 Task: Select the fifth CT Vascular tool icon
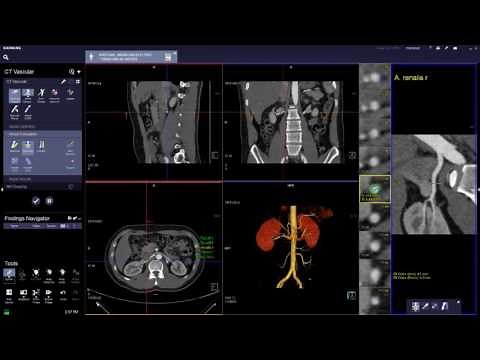click(70, 94)
